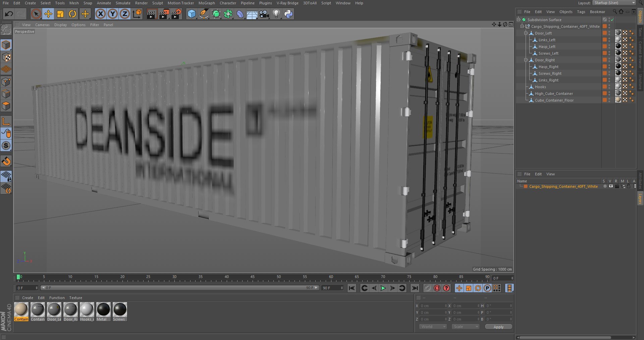Collapse the Door_Left hierarchy
Image resolution: width=644 pixels, height=340 pixels.
point(526,33)
